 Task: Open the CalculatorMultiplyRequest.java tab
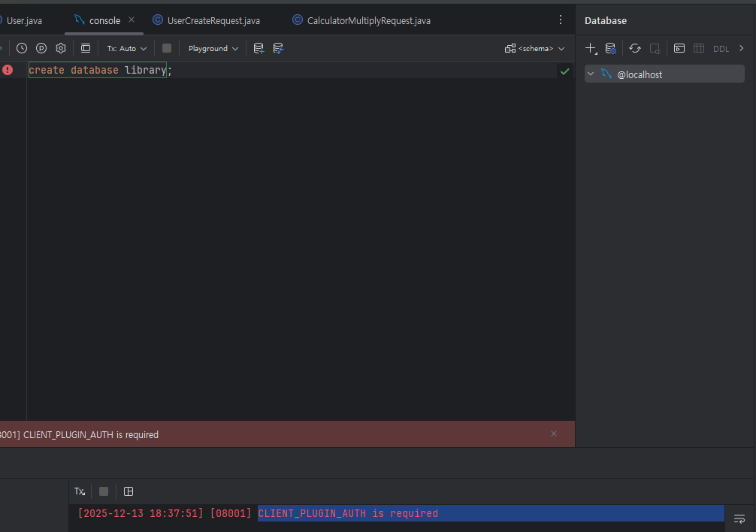(x=361, y=21)
